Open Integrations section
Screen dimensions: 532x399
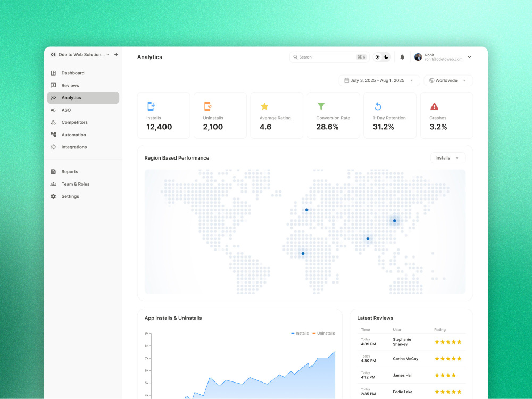(x=83, y=147)
